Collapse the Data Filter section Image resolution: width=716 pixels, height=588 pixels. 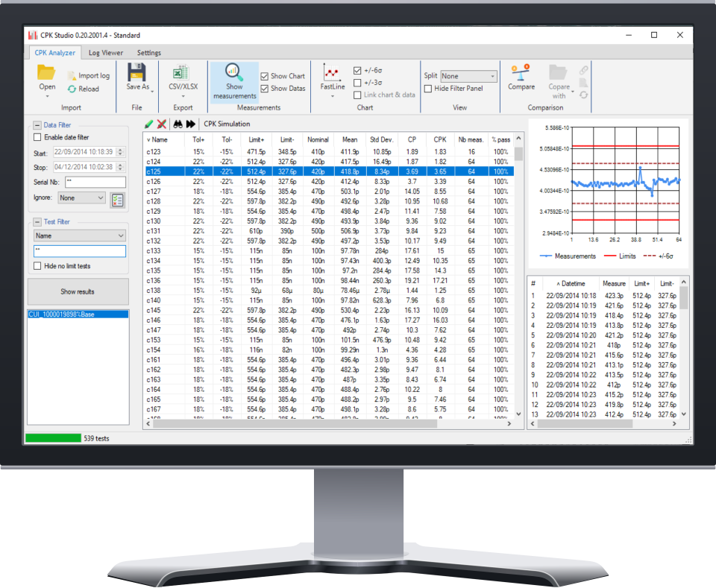point(37,125)
